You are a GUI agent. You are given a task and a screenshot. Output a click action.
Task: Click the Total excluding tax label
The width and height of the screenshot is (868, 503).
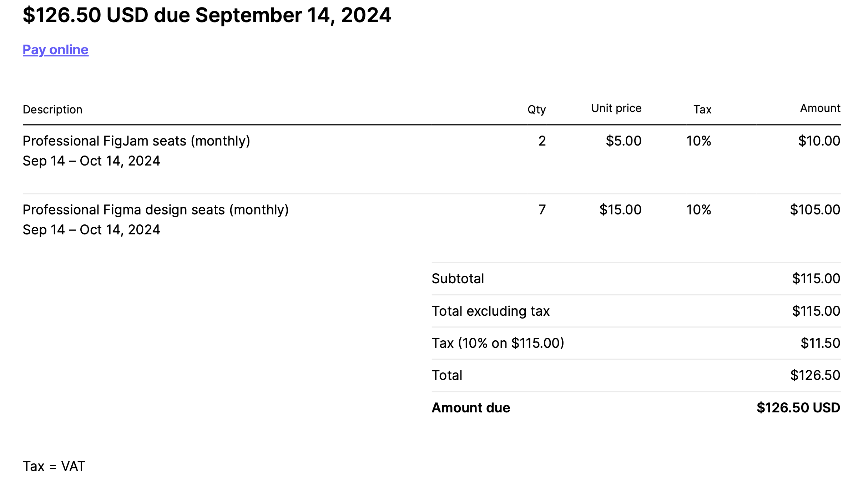490,311
